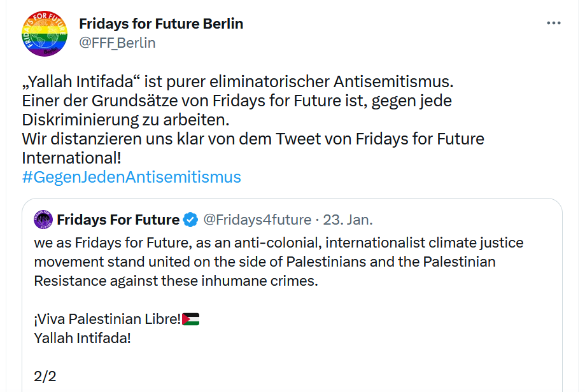Click the line "Diskriminierung zu arbeiten."
The image size is (585, 392).
[125, 120]
